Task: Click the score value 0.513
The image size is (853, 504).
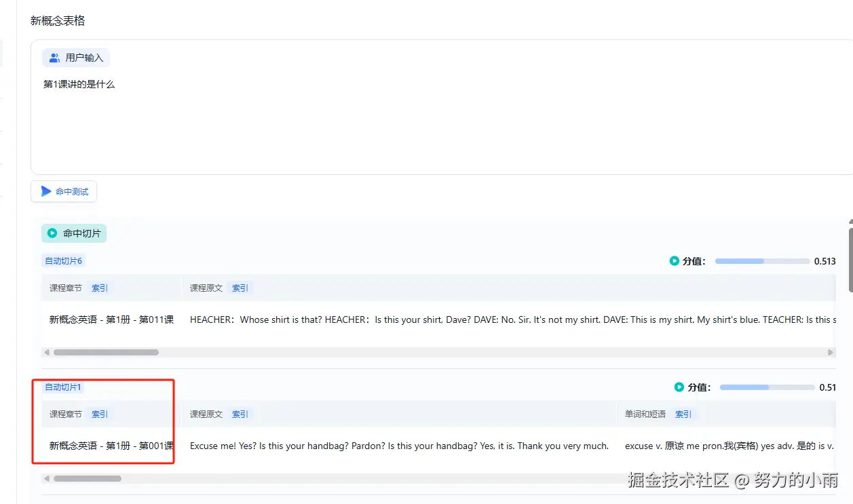Action: point(824,261)
